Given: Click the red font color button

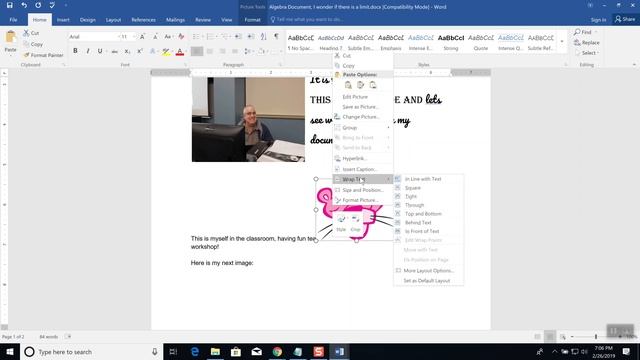Looking at the screenshot, I should (x=179, y=51).
